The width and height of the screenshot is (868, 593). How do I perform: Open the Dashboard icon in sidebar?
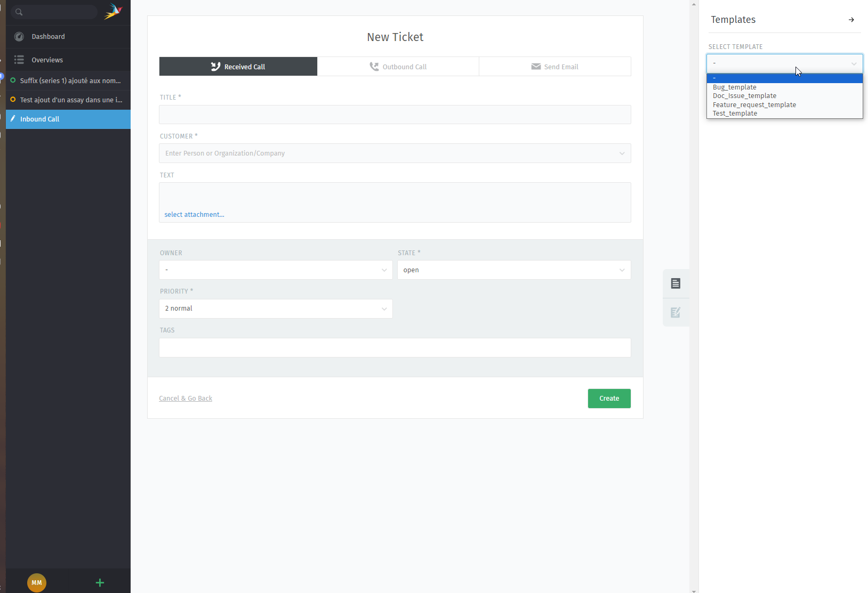pyautogui.click(x=19, y=37)
